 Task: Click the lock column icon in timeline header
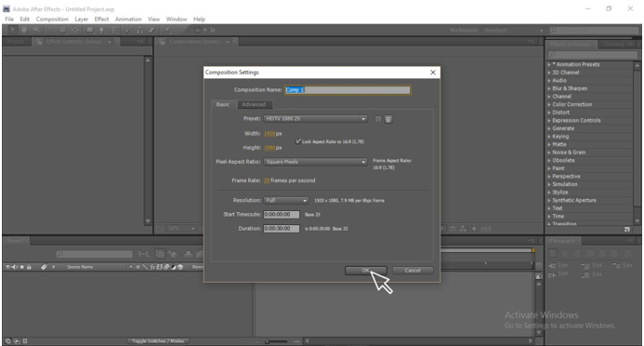click(x=29, y=267)
